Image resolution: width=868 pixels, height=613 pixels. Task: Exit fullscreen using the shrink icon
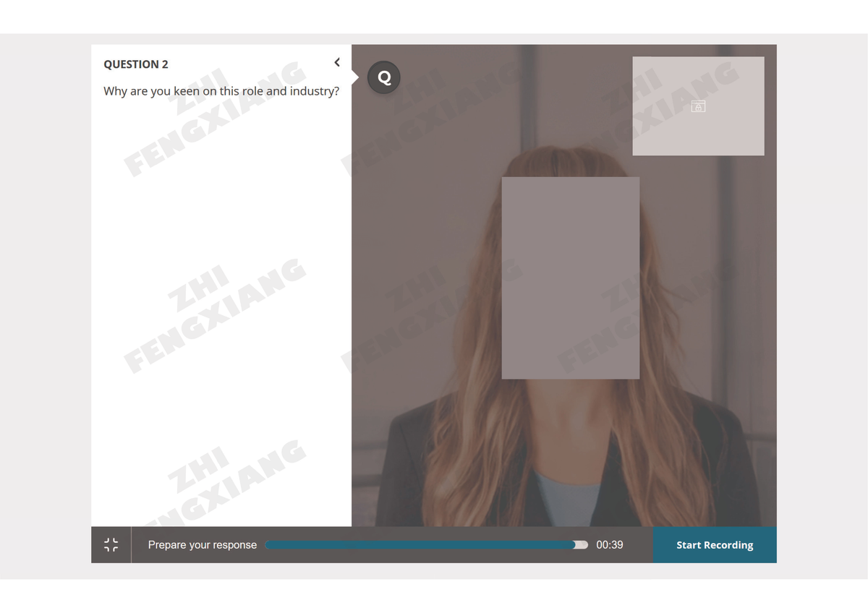coord(111,545)
